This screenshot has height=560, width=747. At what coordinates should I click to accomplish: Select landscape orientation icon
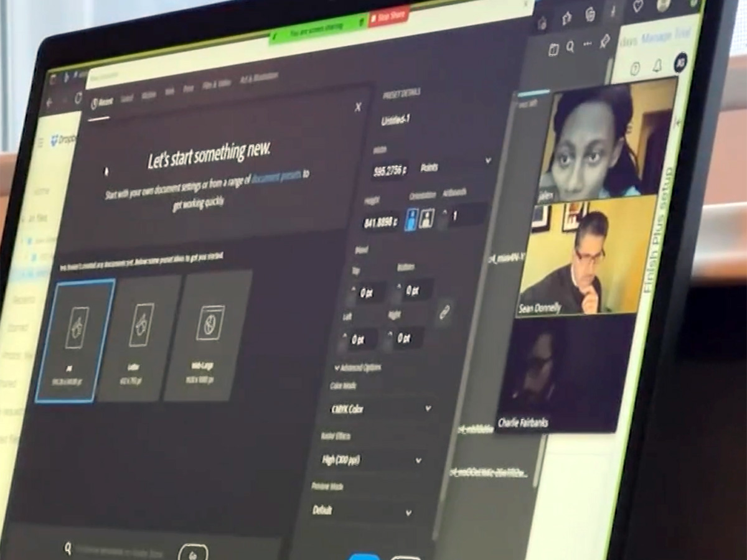tap(426, 218)
